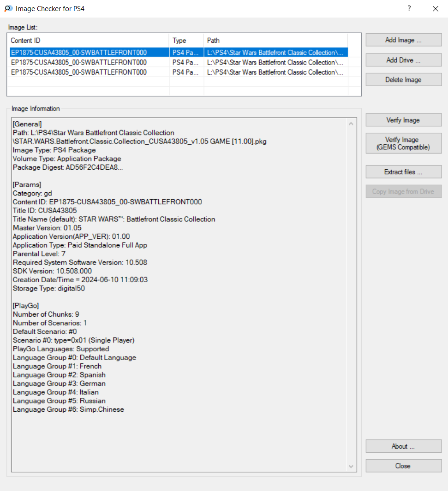
Task: Click the Language Group #5 Russian line
Action: tap(59, 401)
